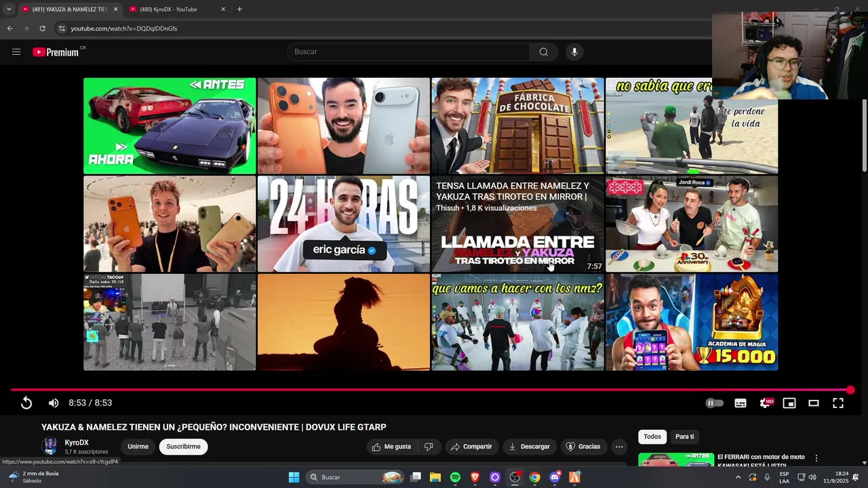The width and height of the screenshot is (868, 488).
Task: Replay the finished video
Action: click(26, 403)
